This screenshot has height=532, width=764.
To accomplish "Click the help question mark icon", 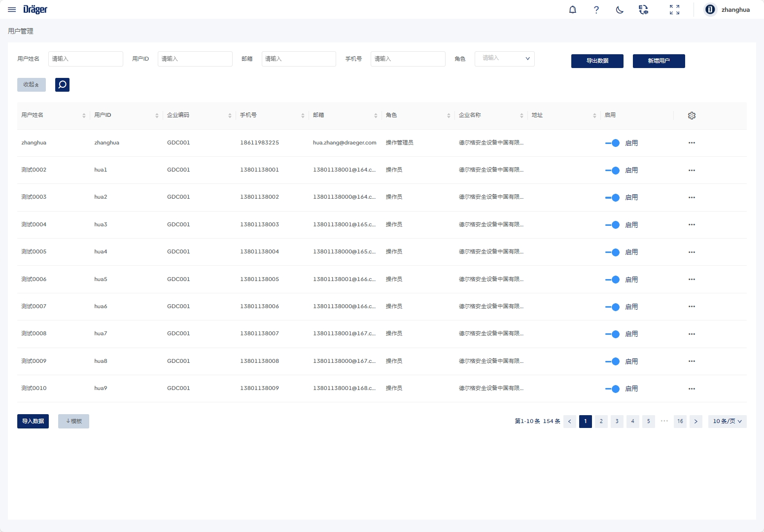I will pyautogui.click(x=596, y=10).
